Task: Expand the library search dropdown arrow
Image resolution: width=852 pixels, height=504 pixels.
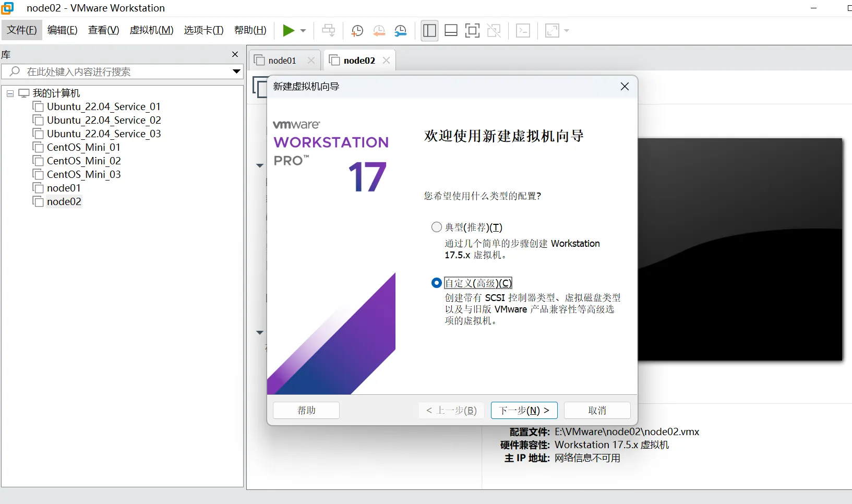Action: (236, 71)
